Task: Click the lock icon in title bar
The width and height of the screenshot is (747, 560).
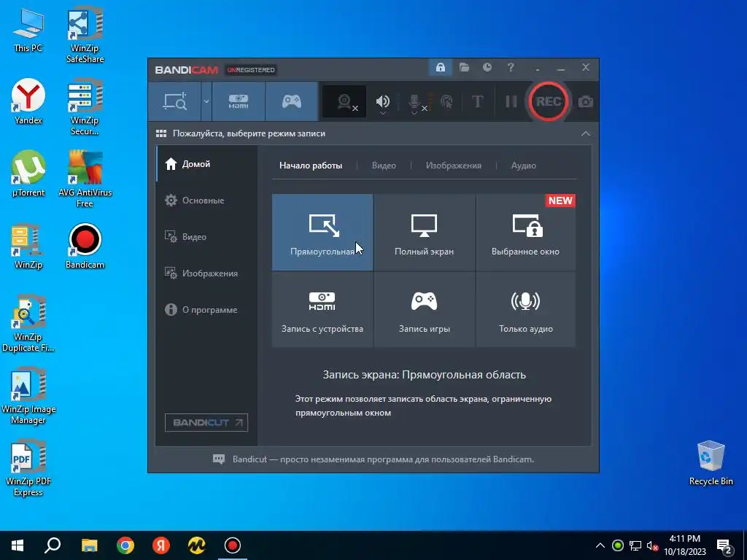Action: pyautogui.click(x=440, y=68)
